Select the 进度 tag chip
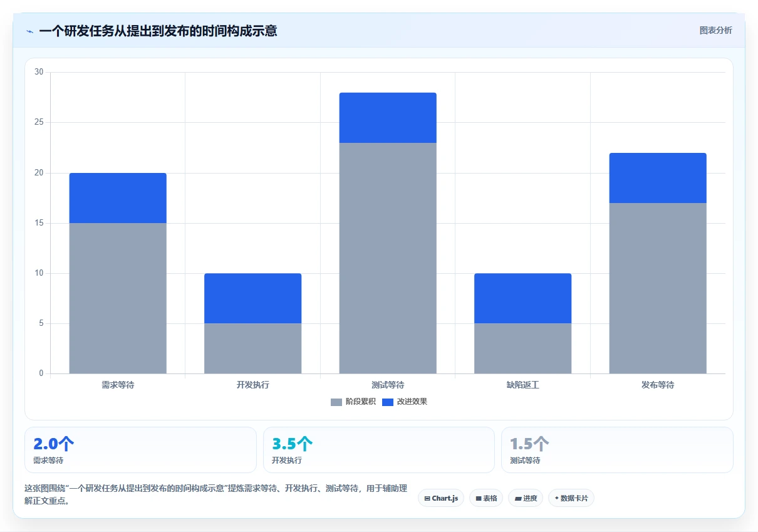 (x=526, y=498)
